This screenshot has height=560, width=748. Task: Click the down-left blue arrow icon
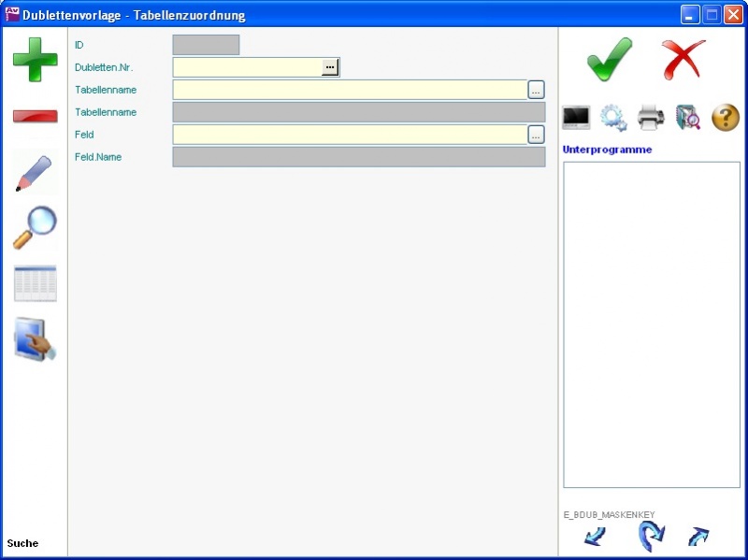pyautogui.click(x=595, y=537)
